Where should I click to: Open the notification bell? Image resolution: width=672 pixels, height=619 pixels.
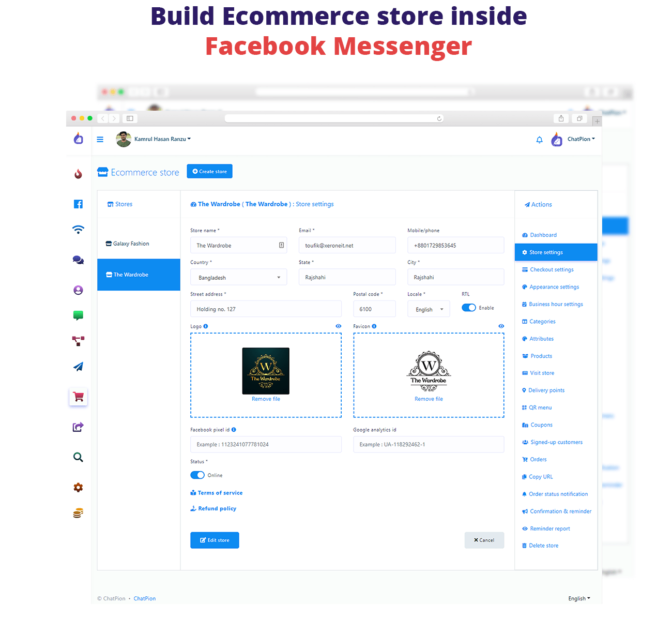(x=539, y=140)
